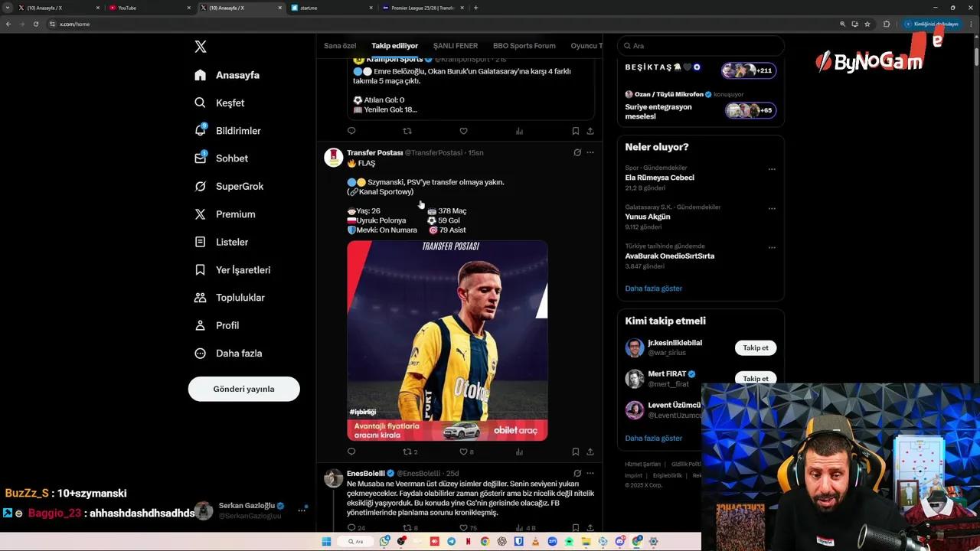Image resolution: width=980 pixels, height=551 pixels.
Task: View analytics of Krampon Sports post
Action: 519,131
